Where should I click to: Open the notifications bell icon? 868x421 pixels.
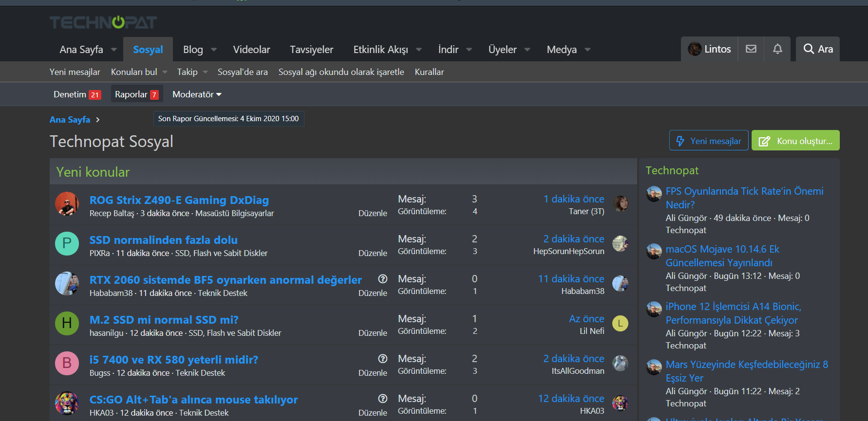pyautogui.click(x=777, y=49)
